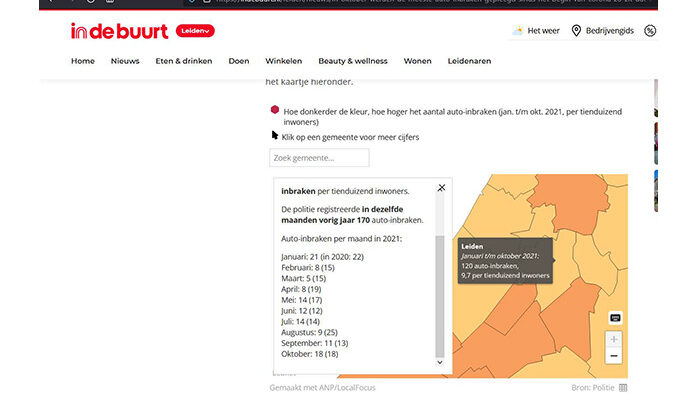700x400 pixels.
Task: Open the Eten & drinken menu
Action: 184,61
